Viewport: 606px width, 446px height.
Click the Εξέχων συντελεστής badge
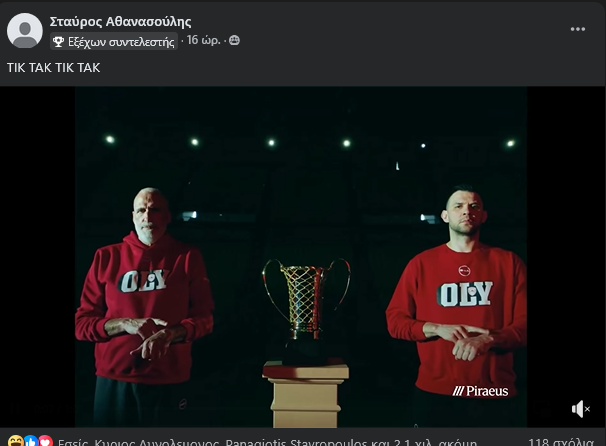point(114,41)
